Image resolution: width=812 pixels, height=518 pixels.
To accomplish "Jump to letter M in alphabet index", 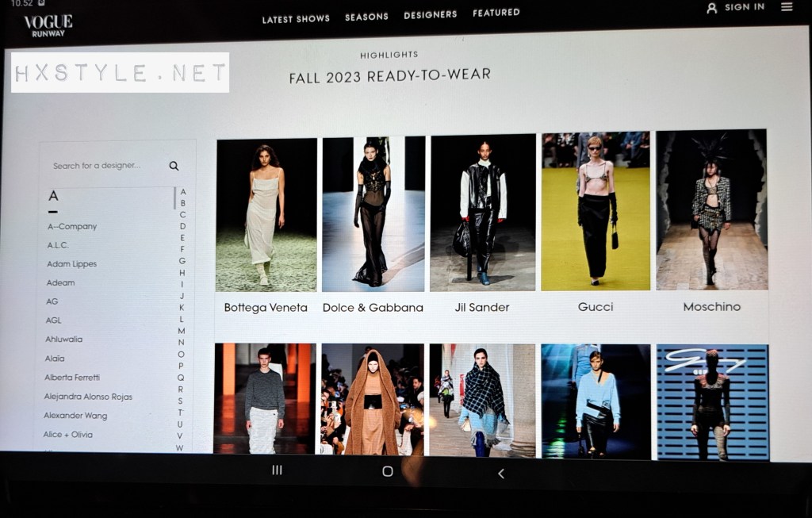I will point(181,331).
